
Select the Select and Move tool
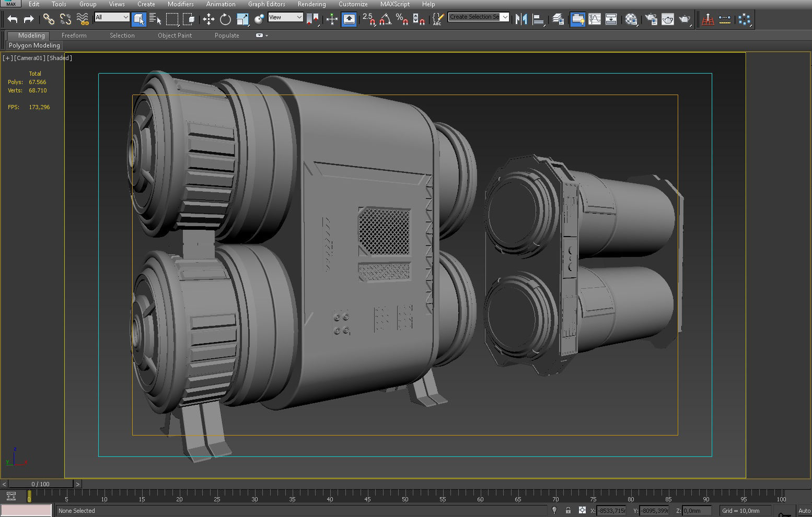[208, 19]
